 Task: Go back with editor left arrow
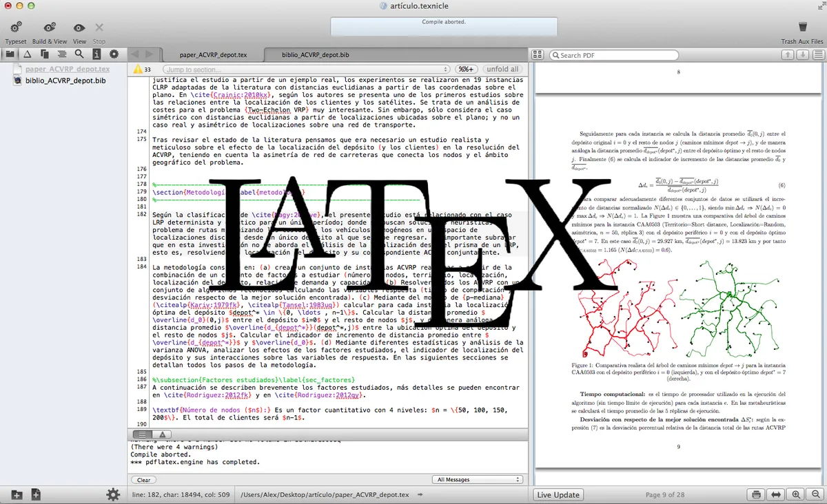(135, 54)
